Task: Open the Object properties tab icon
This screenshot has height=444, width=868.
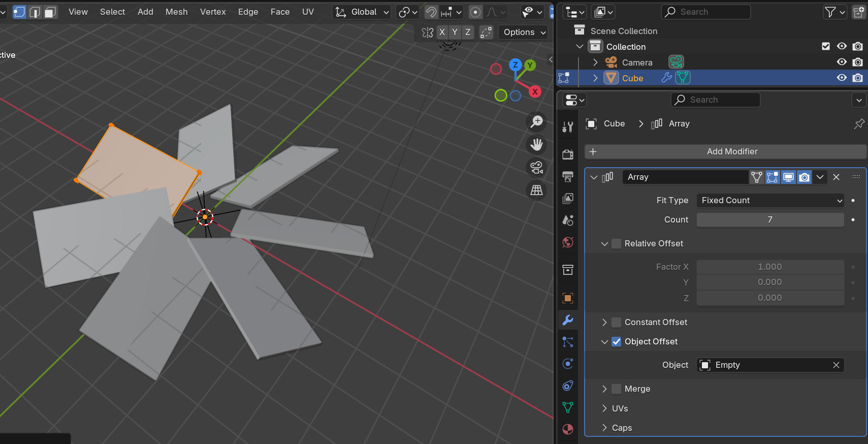Action: pos(568,298)
